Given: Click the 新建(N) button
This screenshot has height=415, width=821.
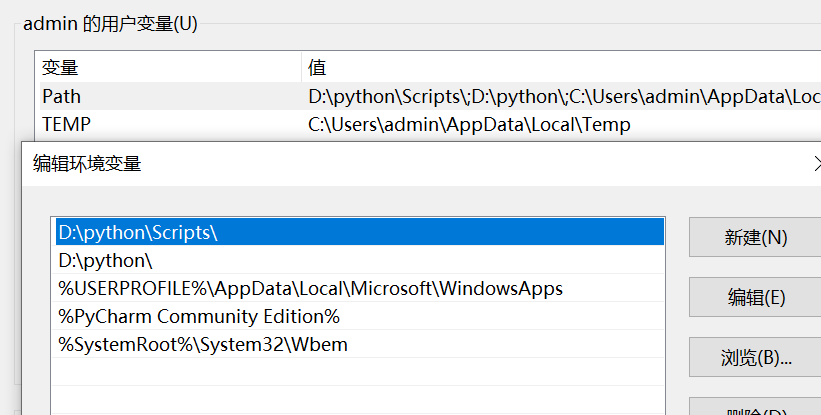Looking at the screenshot, I should point(755,238).
